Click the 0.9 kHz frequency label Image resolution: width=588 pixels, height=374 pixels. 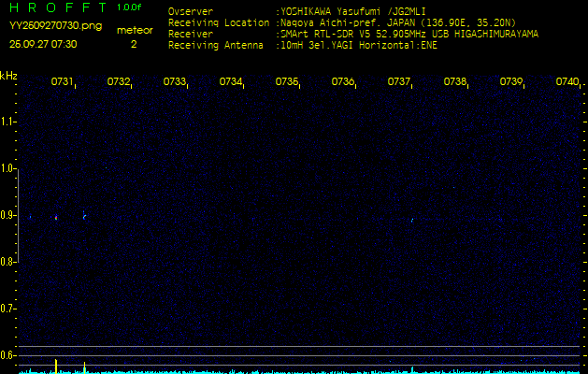pos(7,215)
